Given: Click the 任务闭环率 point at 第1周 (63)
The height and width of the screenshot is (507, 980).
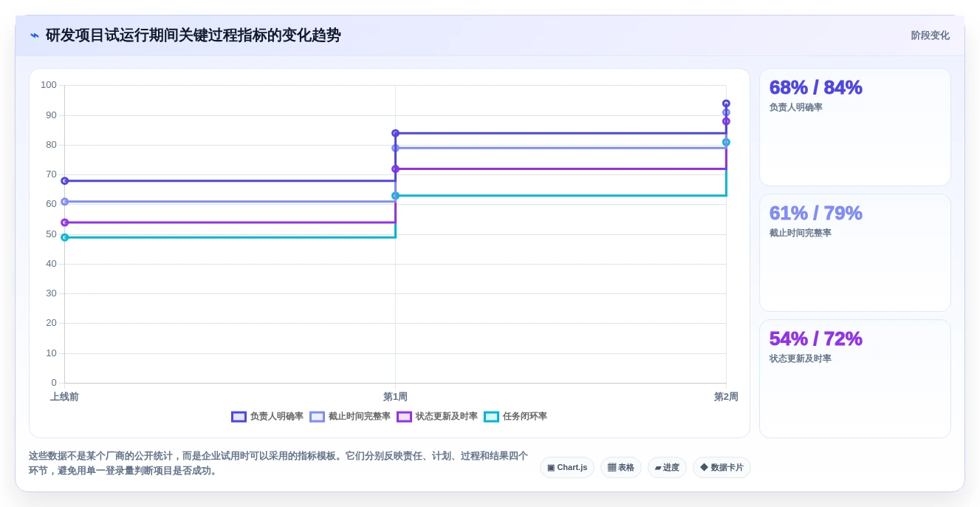Looking at the screenshot, I should point(395,196).
